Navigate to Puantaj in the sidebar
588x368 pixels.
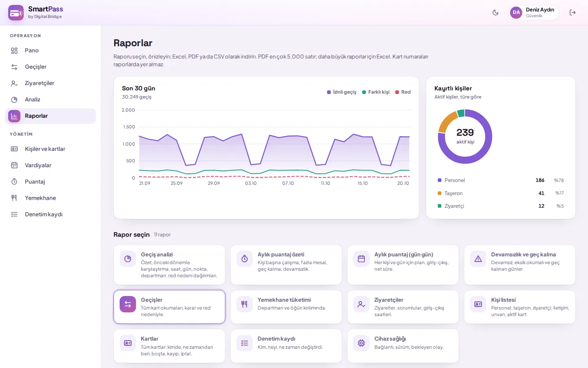[x=50, y=182]
